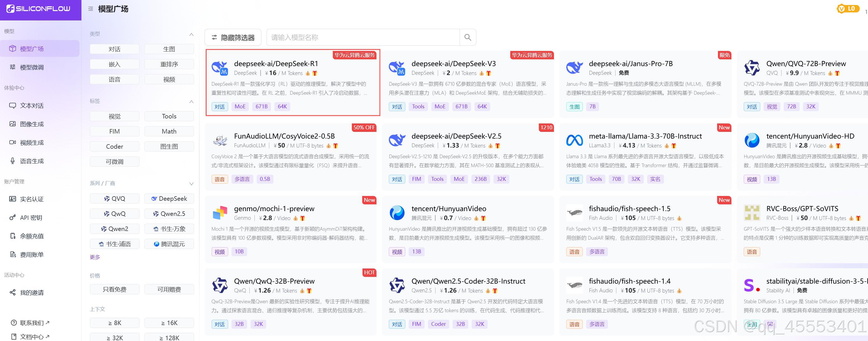Open 模型微调 in the sidebar

tap(32, 67)
